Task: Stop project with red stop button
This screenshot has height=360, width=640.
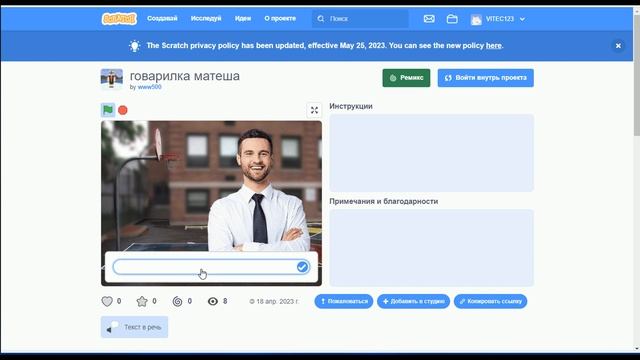Action: point(123,110)
